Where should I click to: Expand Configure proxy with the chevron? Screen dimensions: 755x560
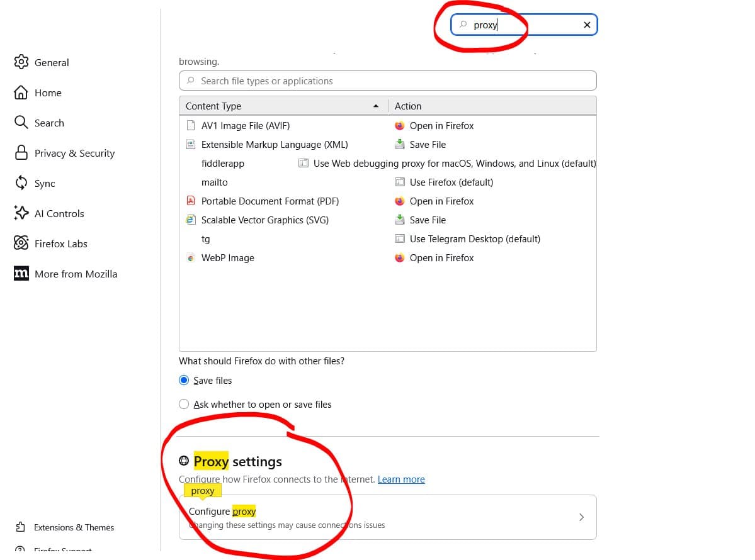point(582,517)
